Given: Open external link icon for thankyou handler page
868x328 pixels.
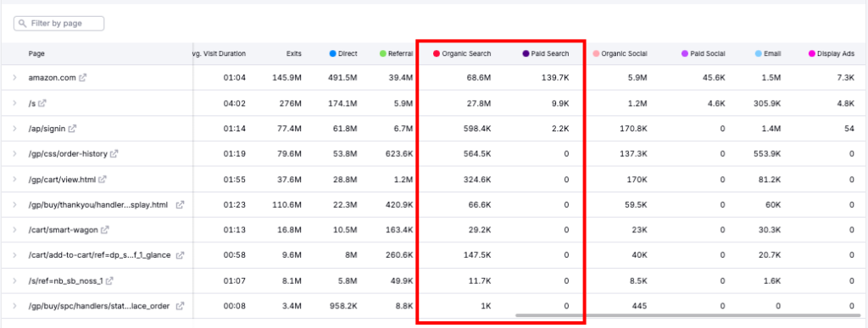Looking at the screenshot, I should 180,204.
